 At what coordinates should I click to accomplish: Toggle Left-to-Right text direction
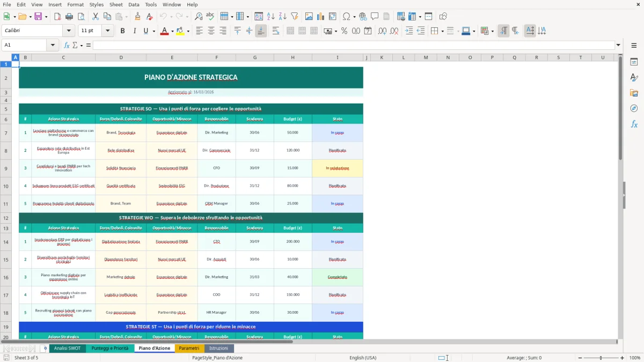click(x=503, y=31)
